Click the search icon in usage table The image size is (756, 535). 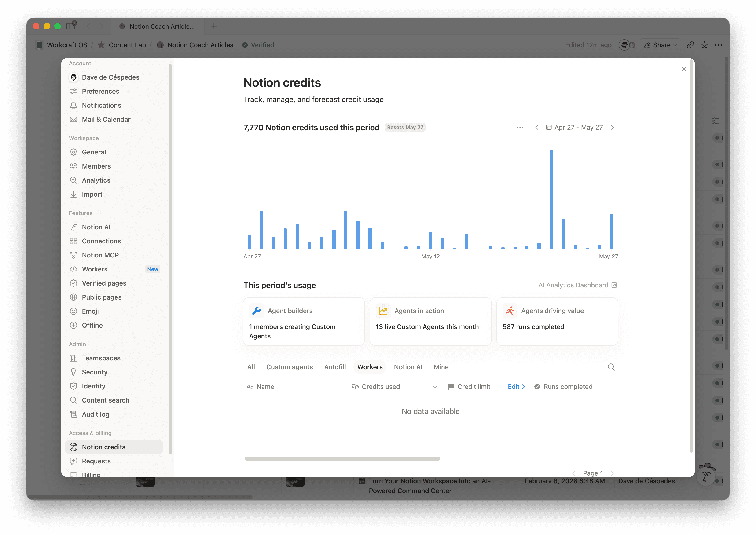coord(611,367)
